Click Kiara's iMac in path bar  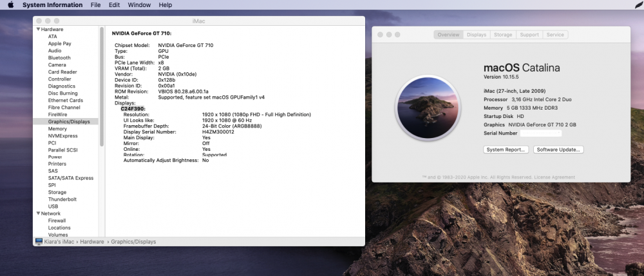point(59,242)
